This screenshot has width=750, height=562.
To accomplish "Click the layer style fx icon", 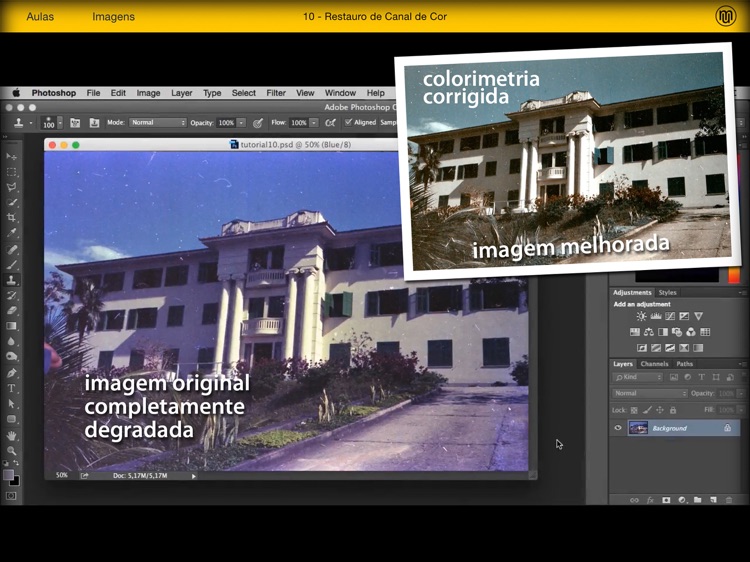I will coord(650,500).
